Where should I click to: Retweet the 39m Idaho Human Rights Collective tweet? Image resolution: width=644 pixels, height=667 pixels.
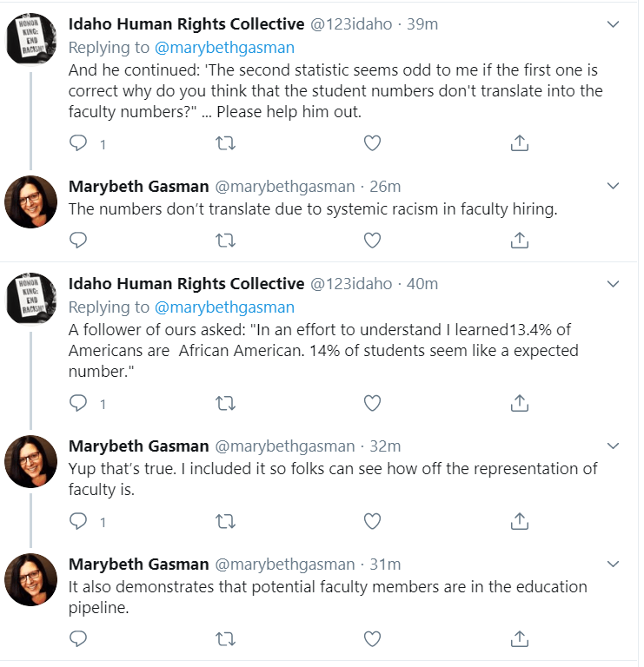[225, 143]
